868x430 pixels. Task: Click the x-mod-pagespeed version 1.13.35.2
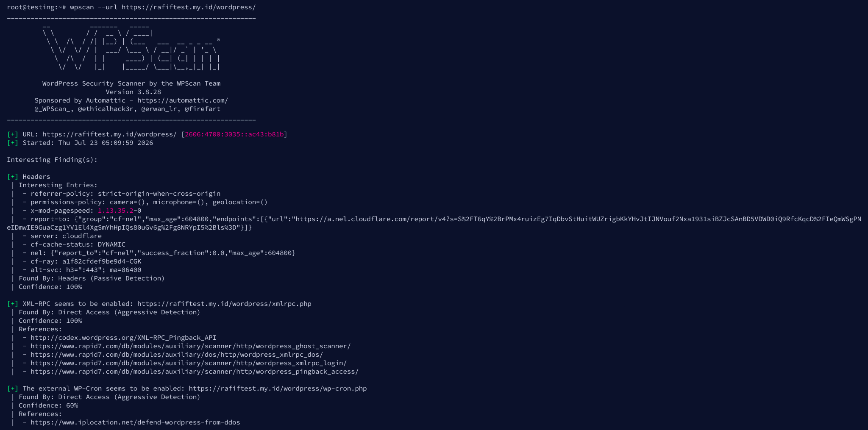[116, 211]
